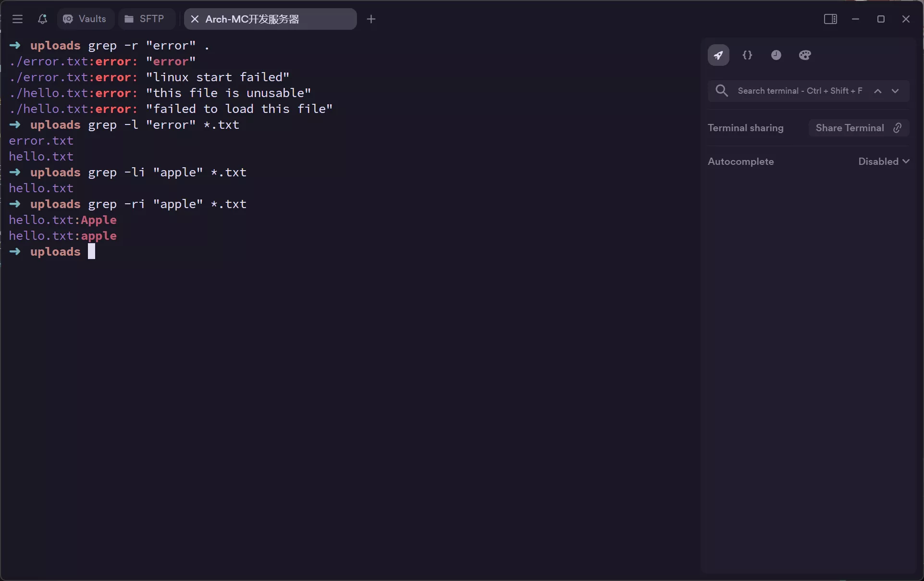The height and width of the screenshot is (581, 924).
Task: Open a new tab with plus
Action: [x=371, y=19]
